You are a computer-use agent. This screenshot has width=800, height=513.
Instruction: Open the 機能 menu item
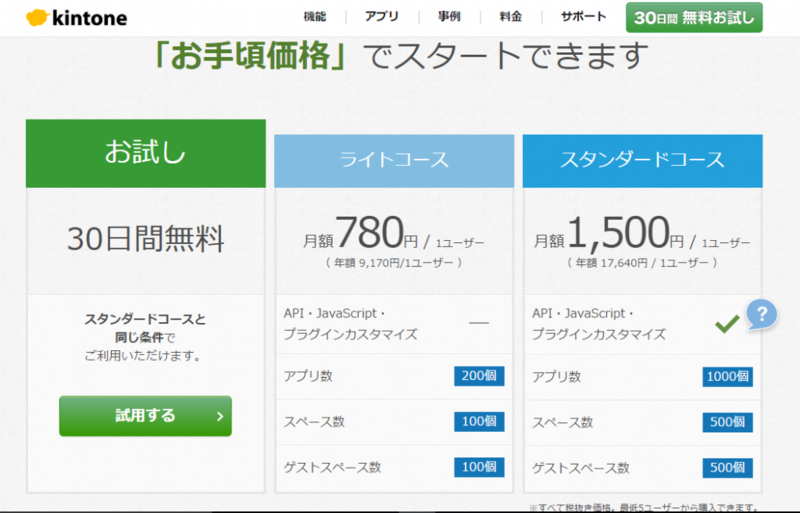pos(315,17)
